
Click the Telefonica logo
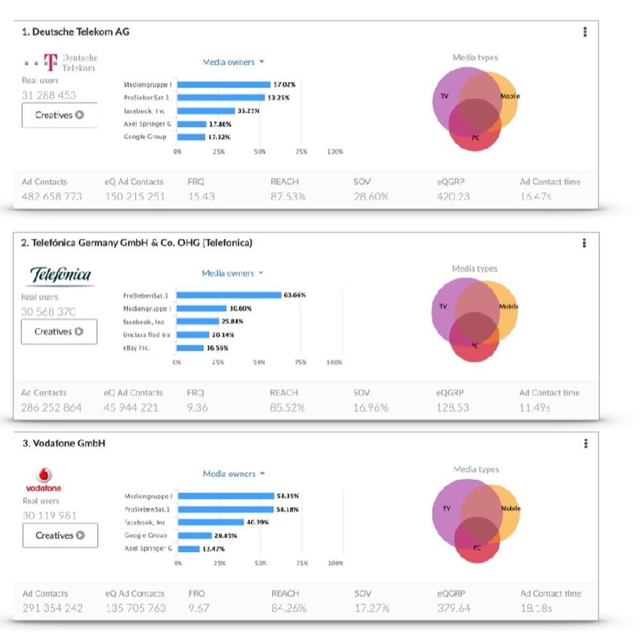click(60, 275)
